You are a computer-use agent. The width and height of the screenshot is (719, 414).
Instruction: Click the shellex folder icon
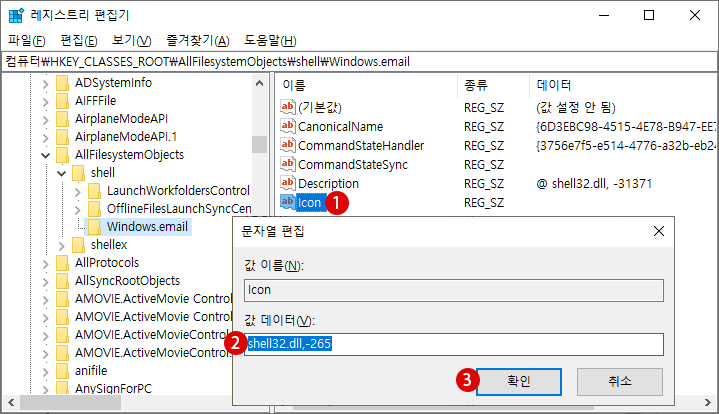point(78,245)
